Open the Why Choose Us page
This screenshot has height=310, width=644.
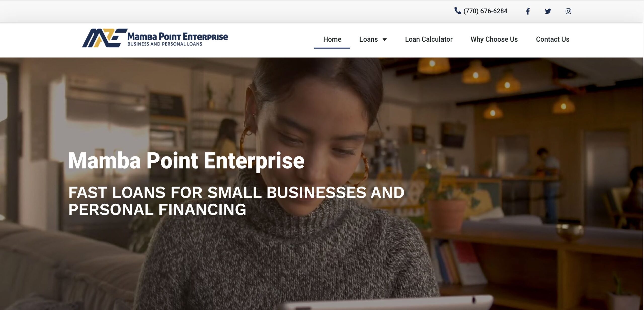pos(494,39)
